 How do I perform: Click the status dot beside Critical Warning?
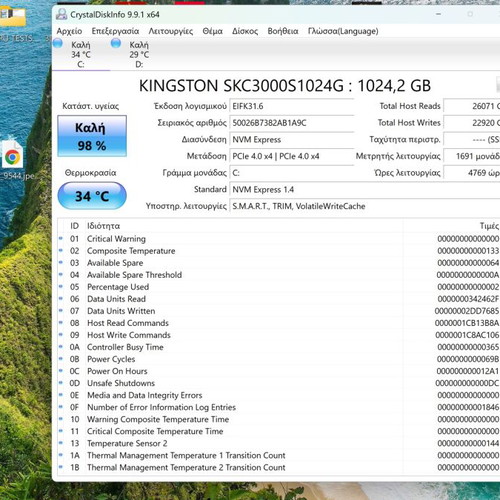pyautogui.click(x=61, y=238)
